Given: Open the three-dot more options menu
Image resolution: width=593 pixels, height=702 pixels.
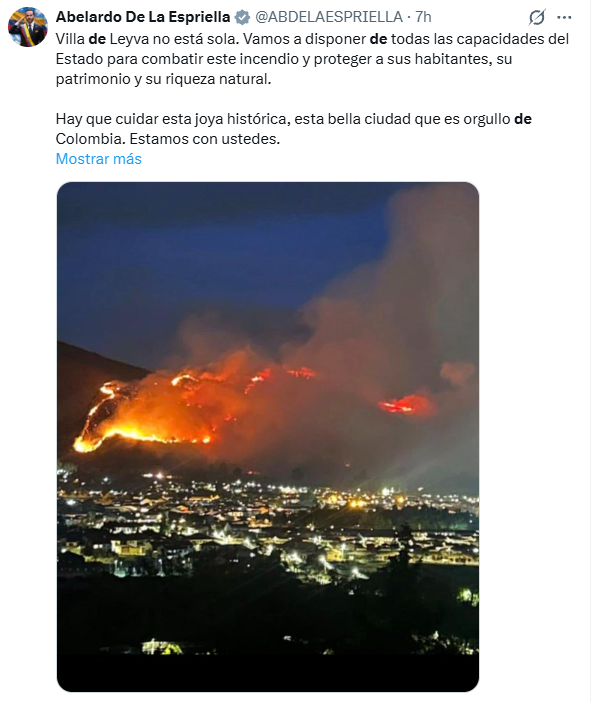Looking at the screenshot, I should tap(564, 17).
